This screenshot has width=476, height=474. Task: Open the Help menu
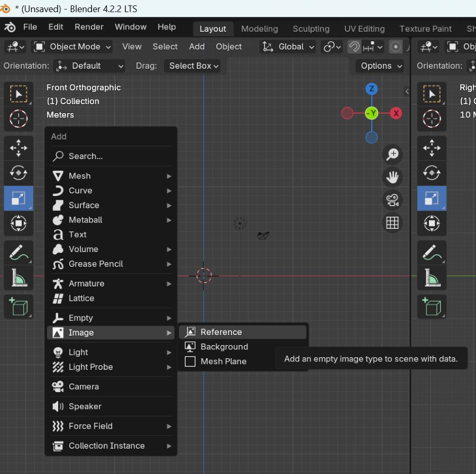167,27
